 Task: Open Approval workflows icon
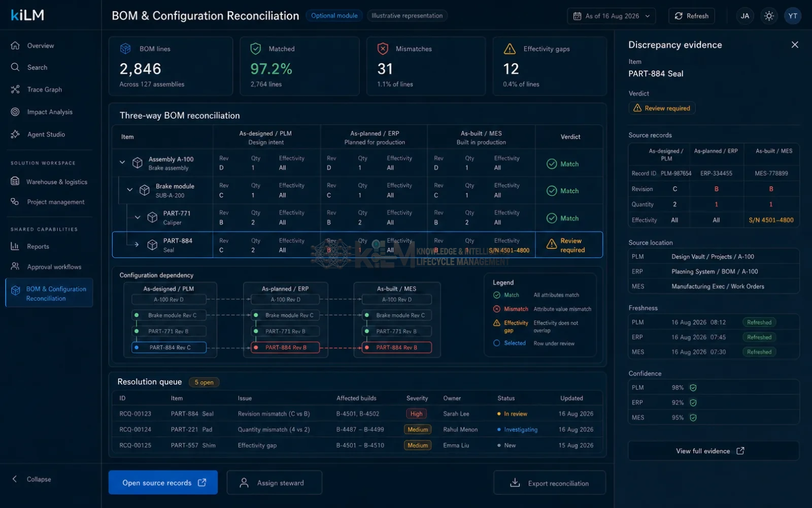point(15,266)
